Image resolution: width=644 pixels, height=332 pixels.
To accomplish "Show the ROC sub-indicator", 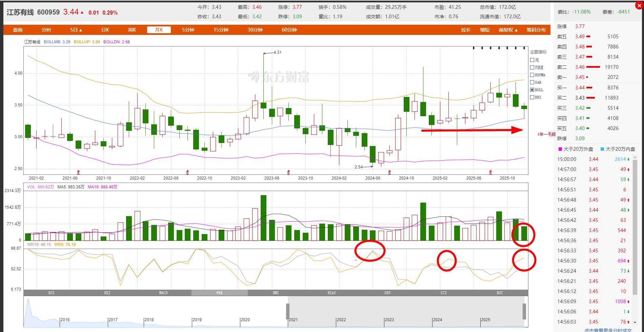I will pyautogui.click(x=500, y=293).
